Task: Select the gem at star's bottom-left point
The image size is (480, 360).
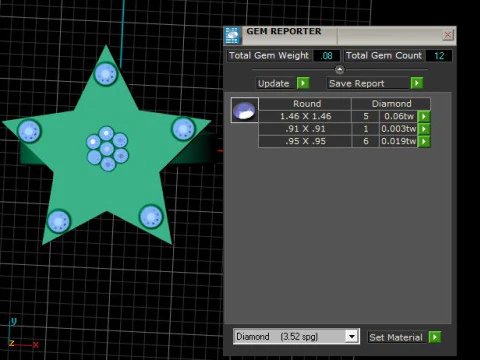Action: [59, 221]
